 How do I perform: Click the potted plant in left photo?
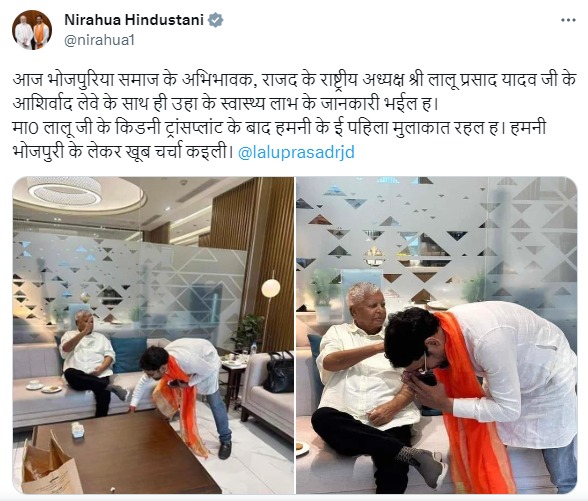248,332
